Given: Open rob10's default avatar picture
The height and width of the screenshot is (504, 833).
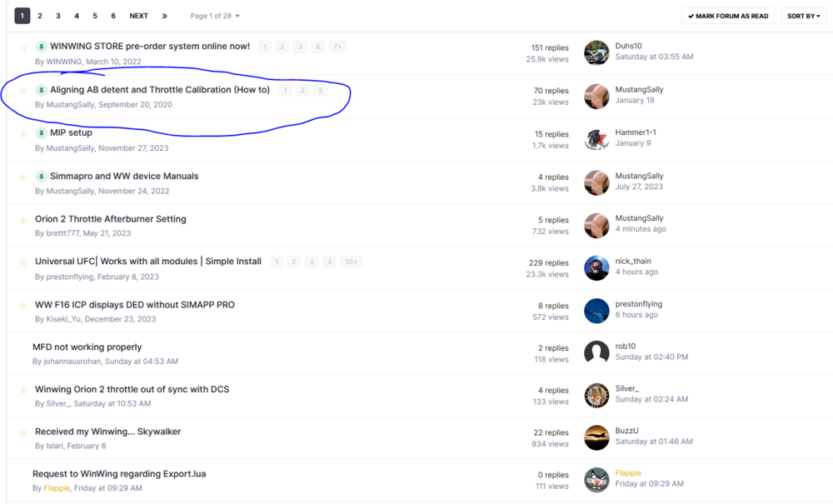Looking at the screenshot, I should [596, 352].
